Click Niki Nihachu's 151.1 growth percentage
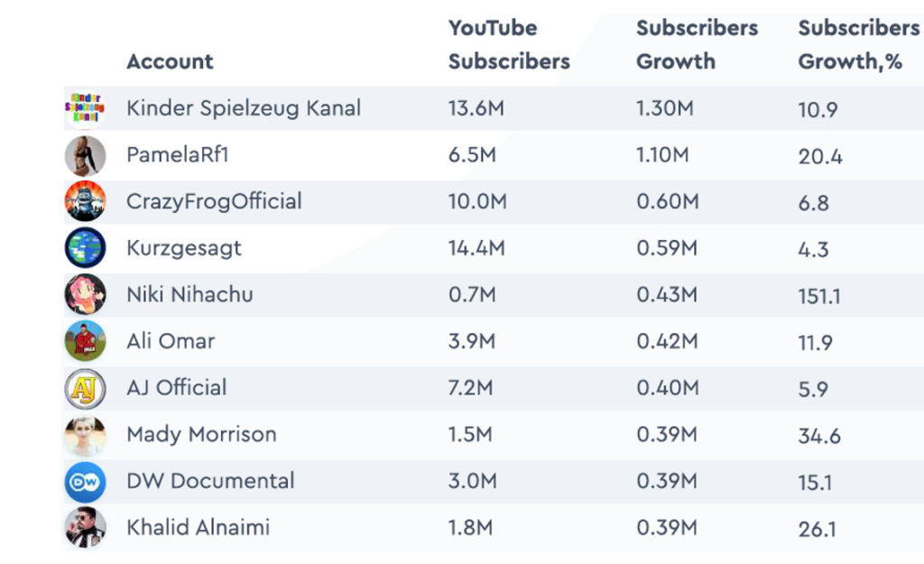 pos(819,296)
